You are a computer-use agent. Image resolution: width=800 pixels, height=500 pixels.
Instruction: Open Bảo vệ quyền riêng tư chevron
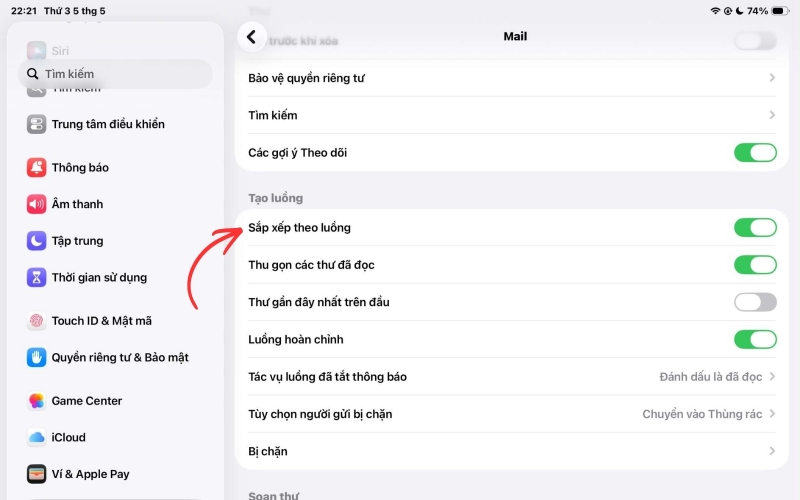pyautogui.click(x=772, y=78)
